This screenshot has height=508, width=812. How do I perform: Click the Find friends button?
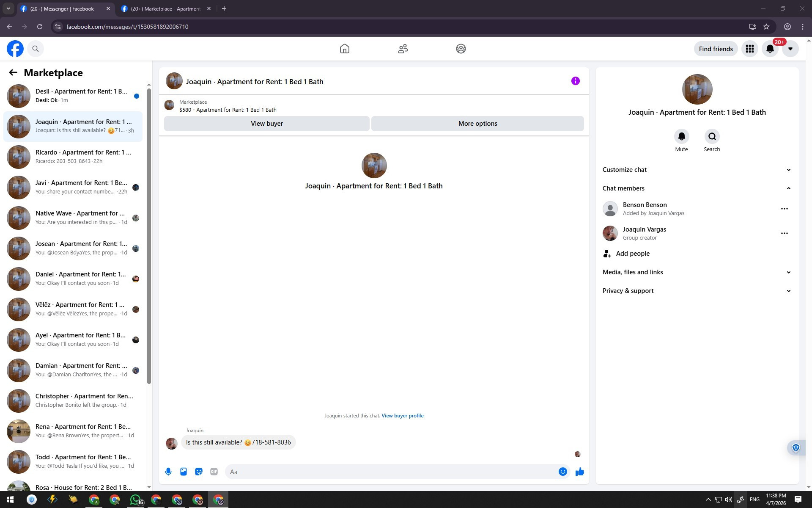pos(716,49)
